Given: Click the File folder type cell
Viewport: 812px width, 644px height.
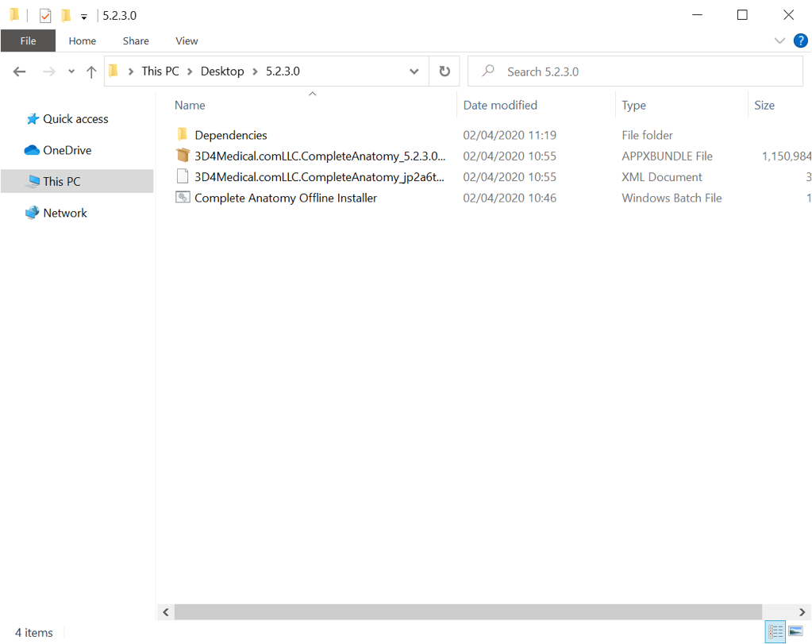Looking at the screenshot, I should point(648,135).
